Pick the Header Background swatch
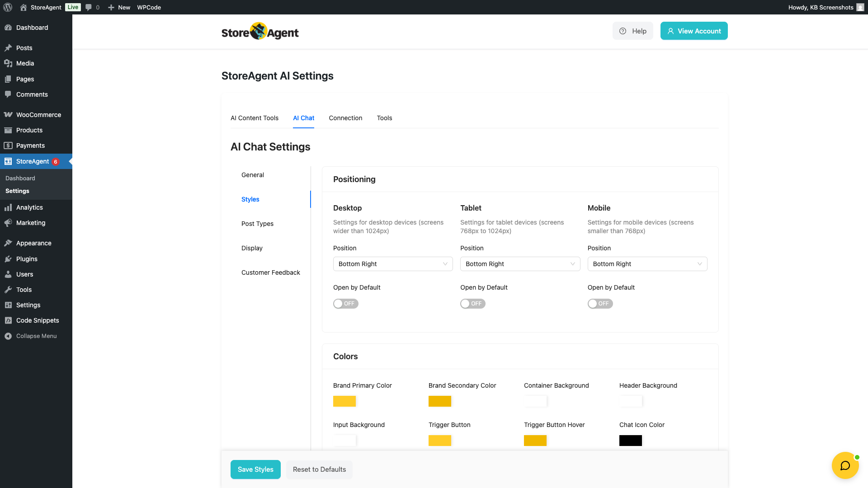 (631, 401)
